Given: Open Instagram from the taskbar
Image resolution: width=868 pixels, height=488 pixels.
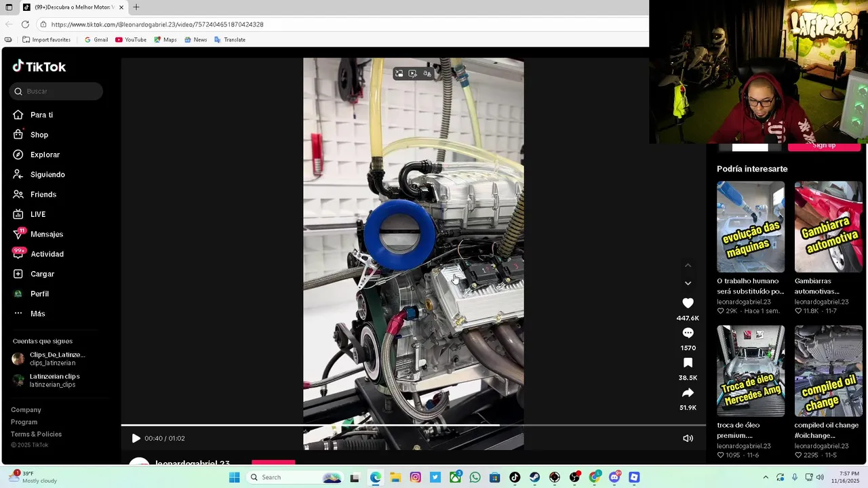Looking at the screenshot, I should [416, 477].
